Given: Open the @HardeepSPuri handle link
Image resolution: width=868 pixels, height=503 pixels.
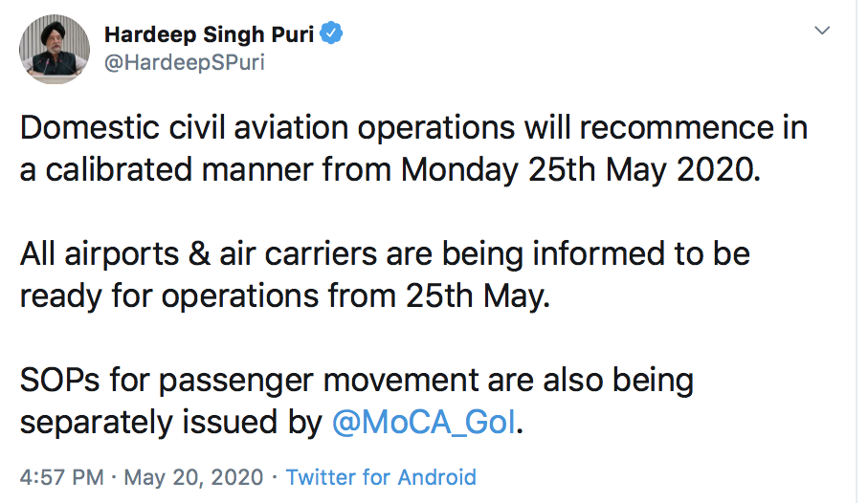Looking at the screenshot, I should click(x=184, y=62).
